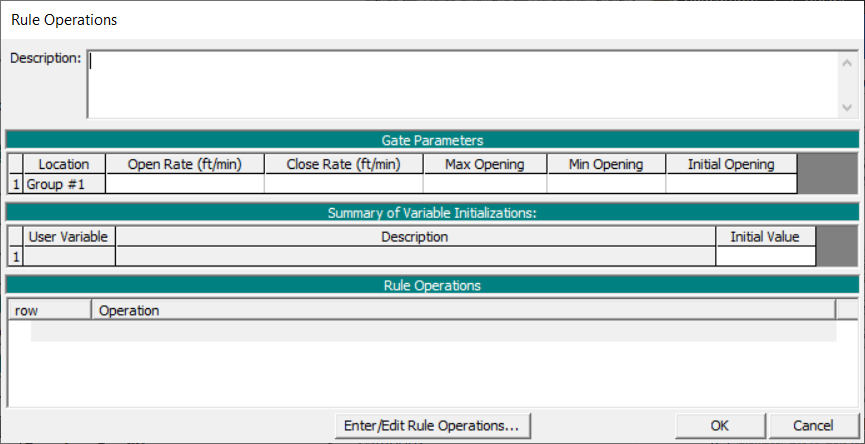
Task: Click the Close Rate cell for Group #1
Action: coord(343,184)
